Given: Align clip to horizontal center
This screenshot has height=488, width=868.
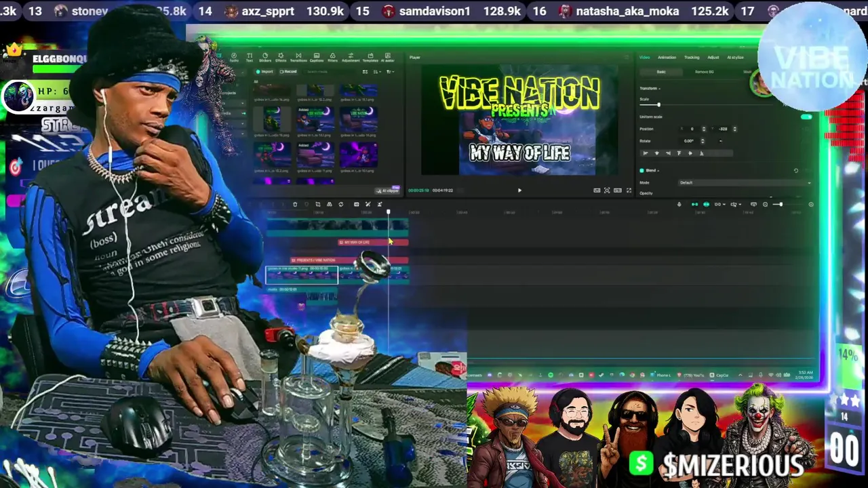Looking at the screenshot, I should pos(657,153).
